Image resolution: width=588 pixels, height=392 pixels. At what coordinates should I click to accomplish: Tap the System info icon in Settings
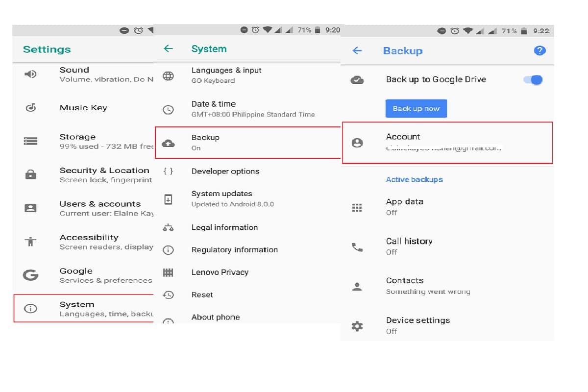(x=30, y=309)
